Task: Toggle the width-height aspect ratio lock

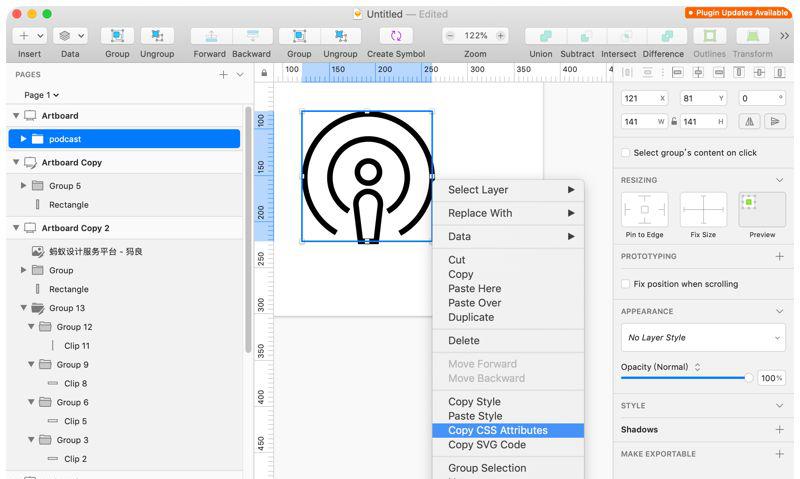Action: point(674,121)
